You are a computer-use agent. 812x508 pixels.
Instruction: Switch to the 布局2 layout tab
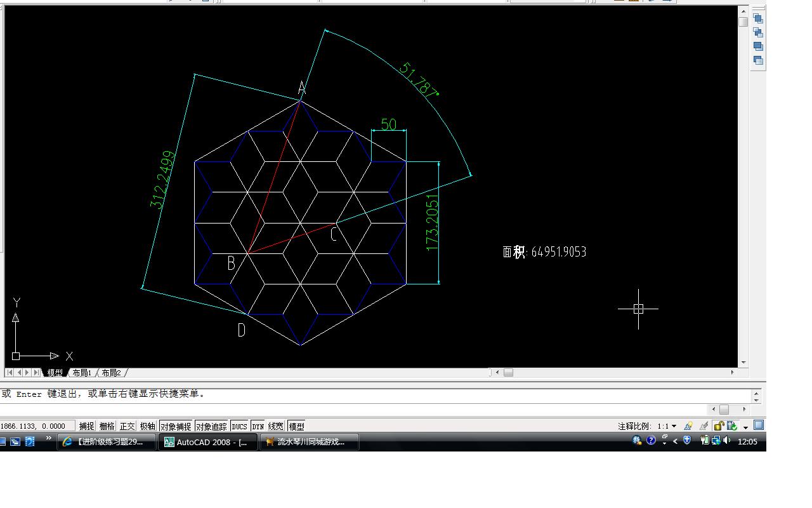point(111,373)
